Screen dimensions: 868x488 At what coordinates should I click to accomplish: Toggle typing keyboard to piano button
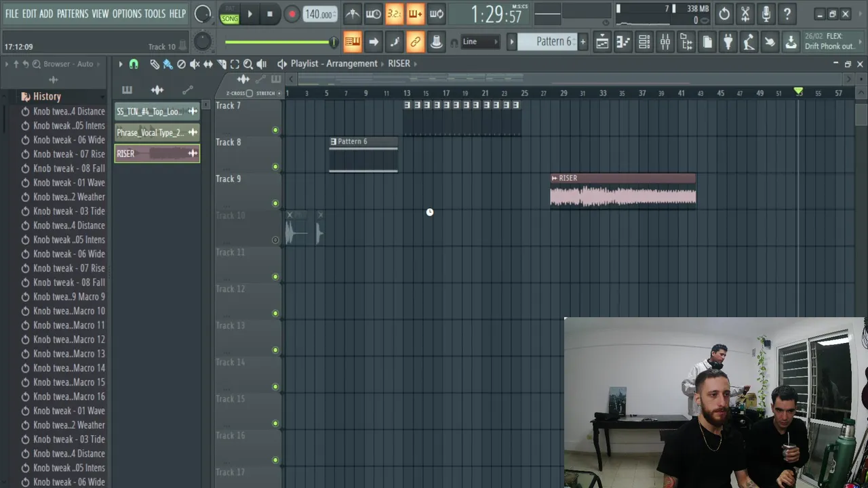point(352,42)
